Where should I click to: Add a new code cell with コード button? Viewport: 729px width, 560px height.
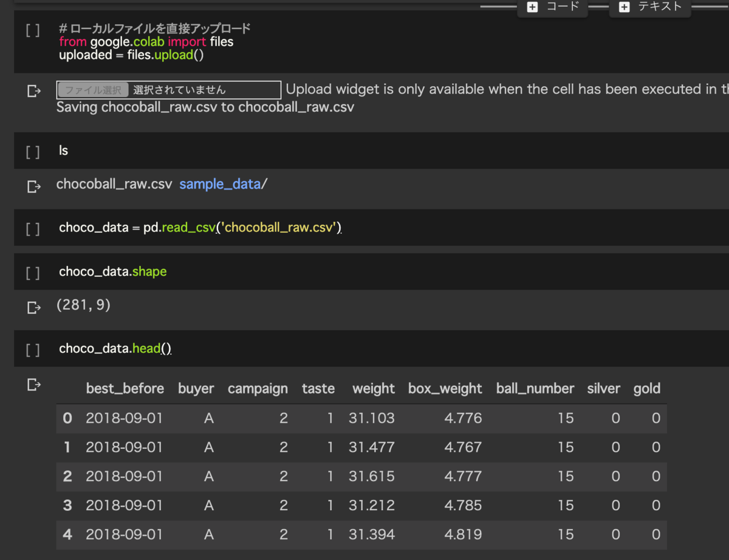click(553, 7)
